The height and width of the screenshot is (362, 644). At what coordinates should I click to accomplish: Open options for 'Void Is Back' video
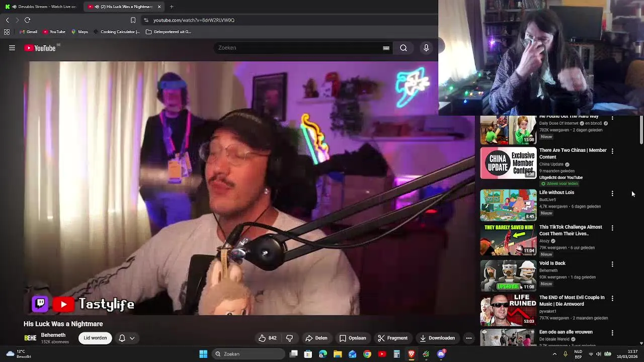click(x=612, y=264)
